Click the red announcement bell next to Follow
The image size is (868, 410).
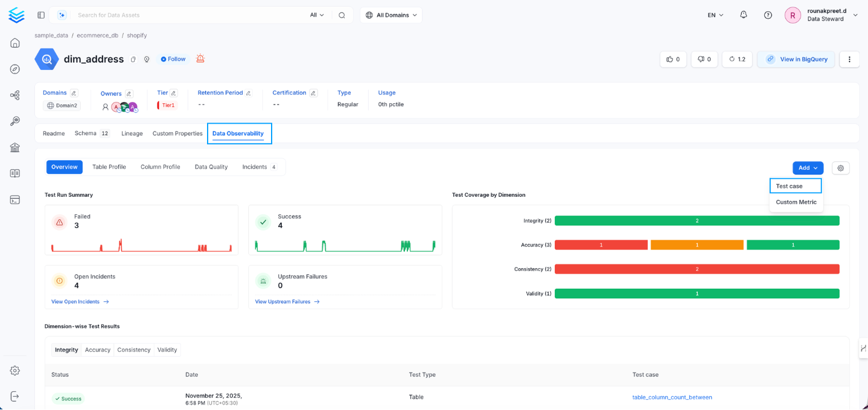point(200,59)
